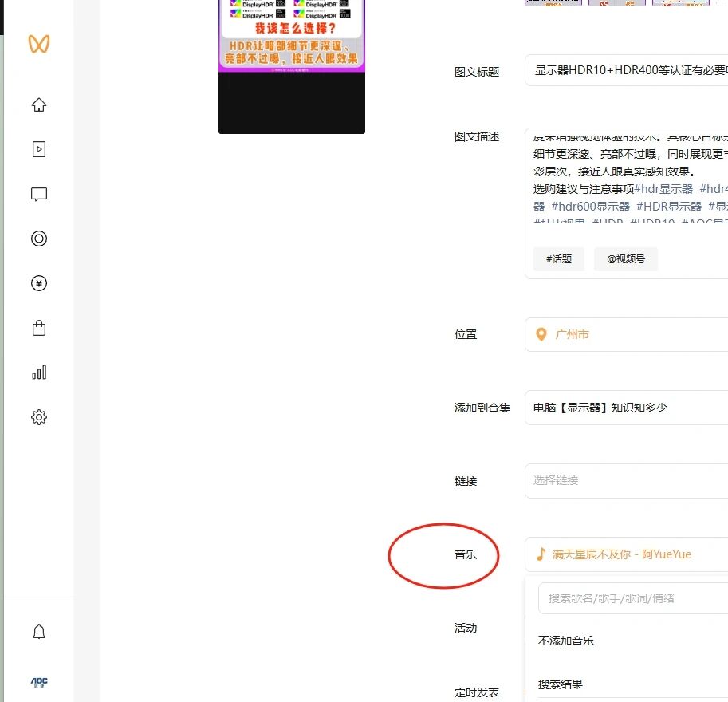Click the location pin icon beside 广州市
This screenshot has height=702, width=728.
point(541,334)
